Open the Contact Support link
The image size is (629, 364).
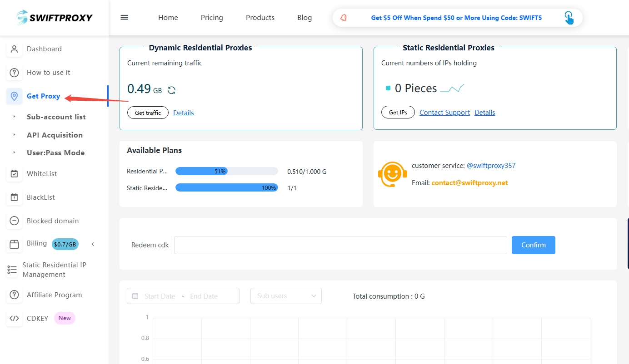pyautogui.click(x=444, y=113)
